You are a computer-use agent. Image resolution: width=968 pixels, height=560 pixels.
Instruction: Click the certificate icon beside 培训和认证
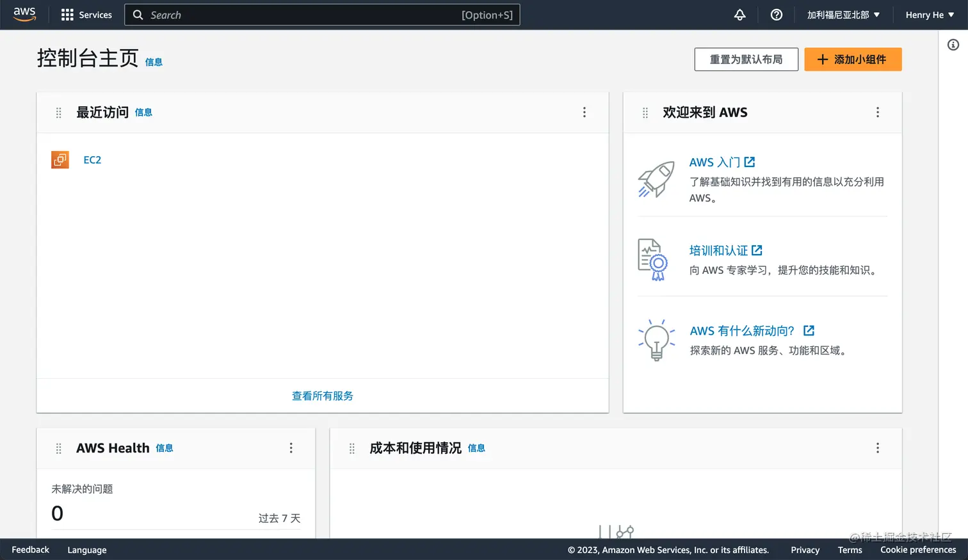(x=653, y=259)
